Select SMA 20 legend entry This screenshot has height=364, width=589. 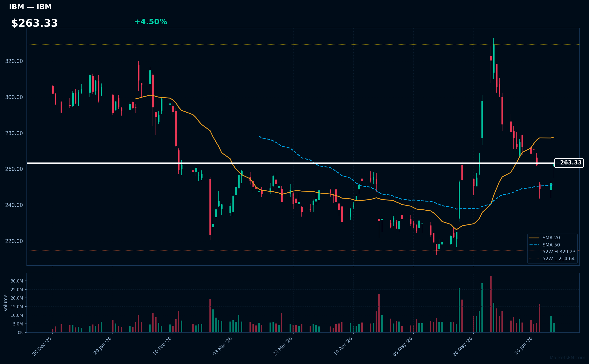[544, 238]
